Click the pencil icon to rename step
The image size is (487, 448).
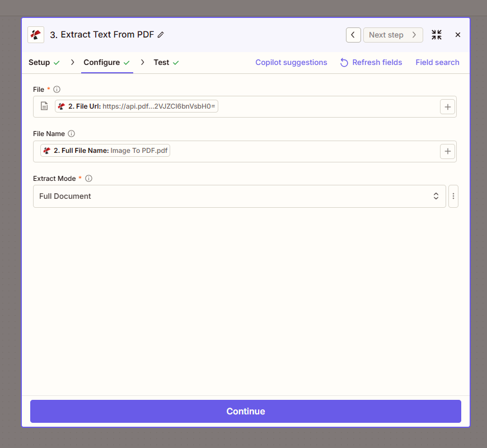click(x=161, y=35)
